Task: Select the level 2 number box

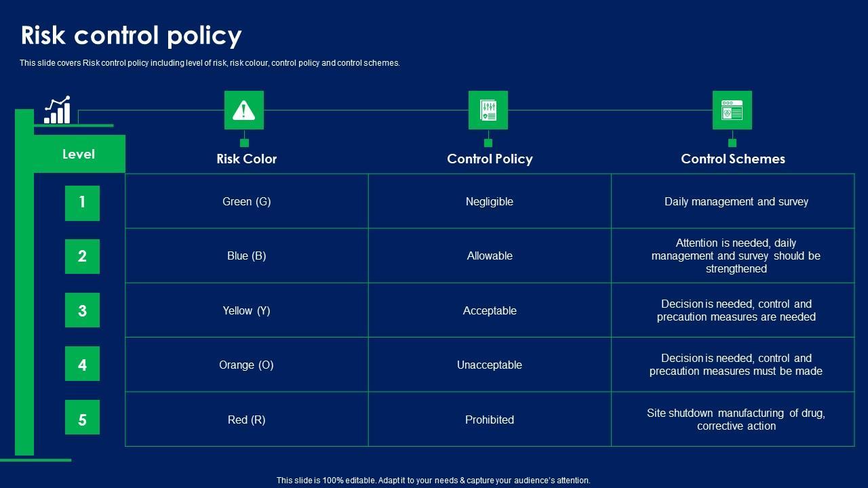Action: [x=82, y=256]
